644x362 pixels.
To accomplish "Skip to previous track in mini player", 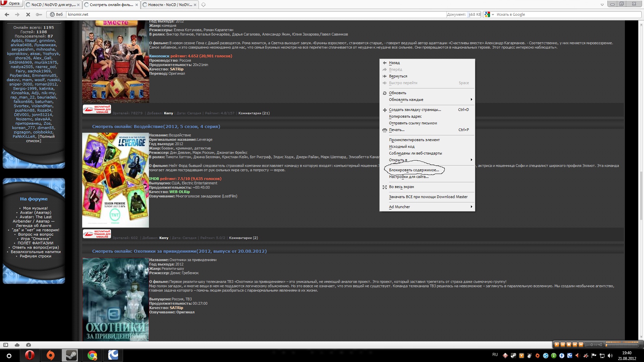I will [x=575, y=345].
